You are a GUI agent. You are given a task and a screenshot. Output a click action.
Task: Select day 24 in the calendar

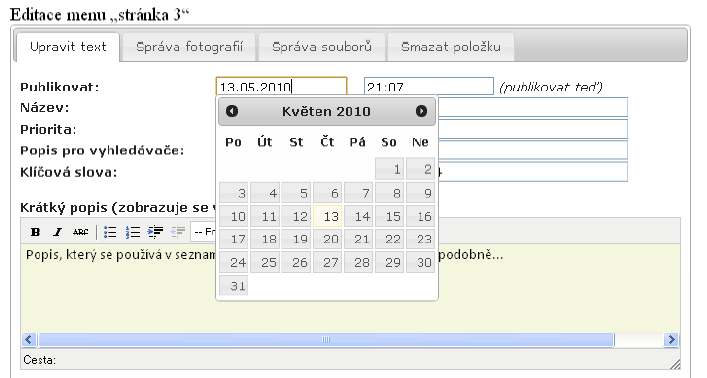tap(234, 262)
